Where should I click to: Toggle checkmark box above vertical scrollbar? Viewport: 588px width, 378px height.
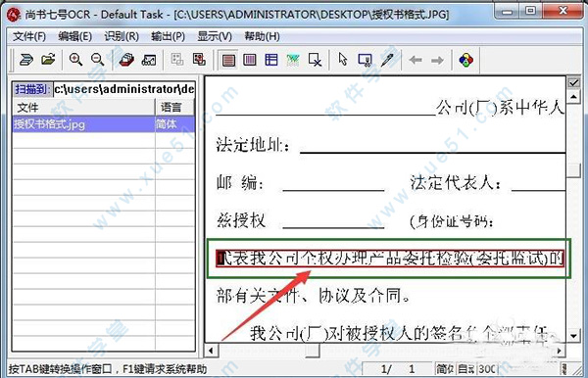(x=573, y=82)
